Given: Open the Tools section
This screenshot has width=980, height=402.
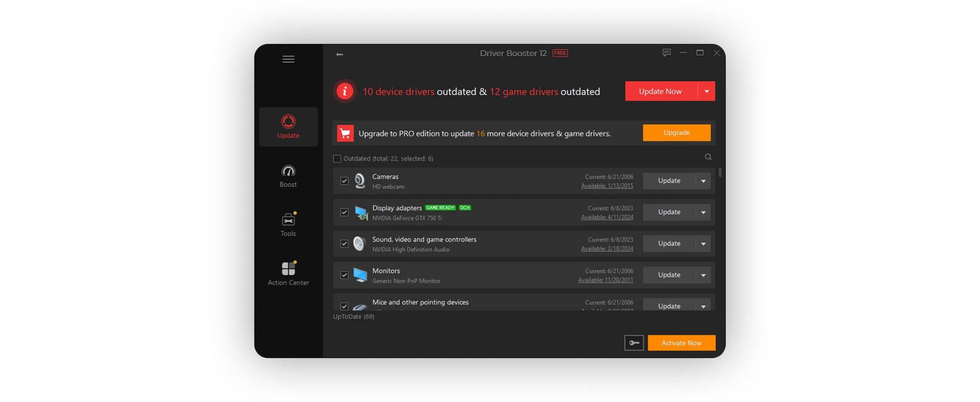Looking at the screenshot, I should [288, 225].
